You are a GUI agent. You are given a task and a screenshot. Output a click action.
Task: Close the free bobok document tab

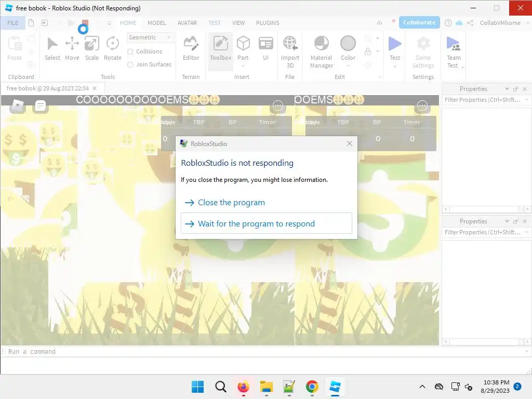pos(95,88)
